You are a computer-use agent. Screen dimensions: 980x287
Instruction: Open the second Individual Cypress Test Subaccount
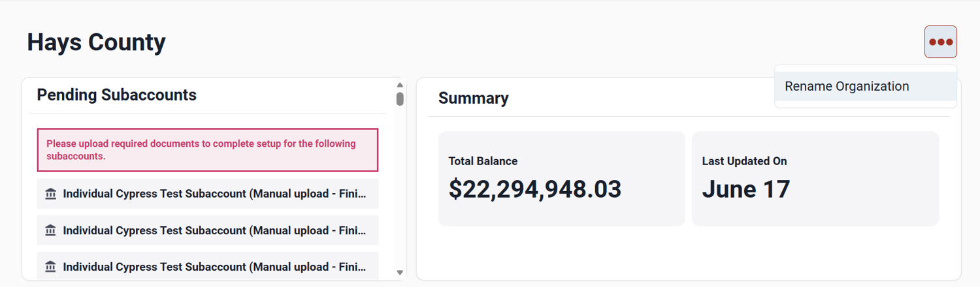214,230
